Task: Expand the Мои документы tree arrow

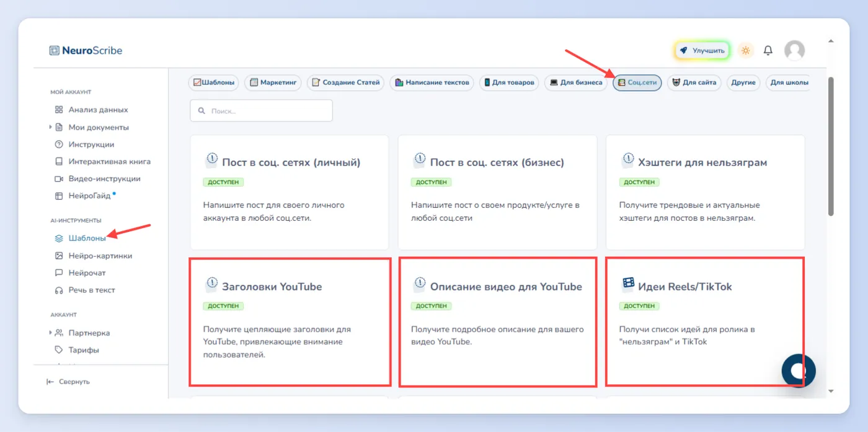Action: (x=50, y=127)
